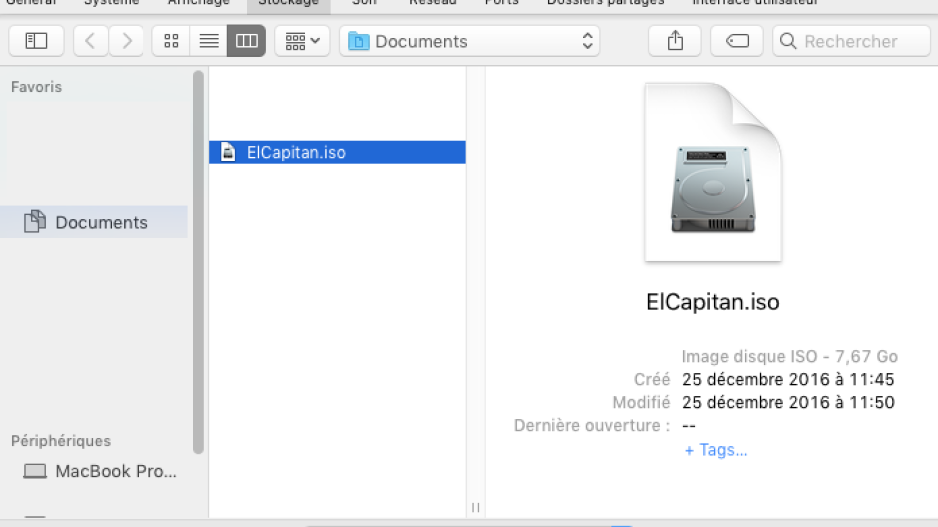Click the column resize handle

coord(476,507)
